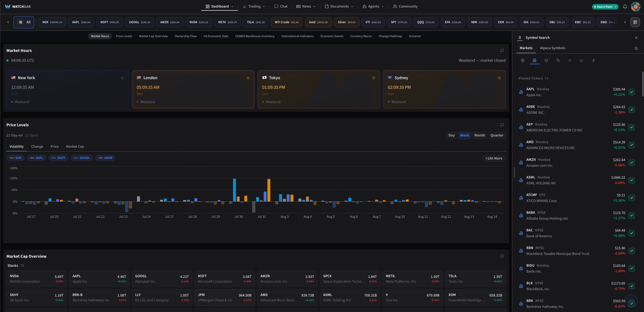This screenshot has height=312, width=644.
Task: Switch to the Market Cap tab in Price Levels
Action: click(75, 147)
